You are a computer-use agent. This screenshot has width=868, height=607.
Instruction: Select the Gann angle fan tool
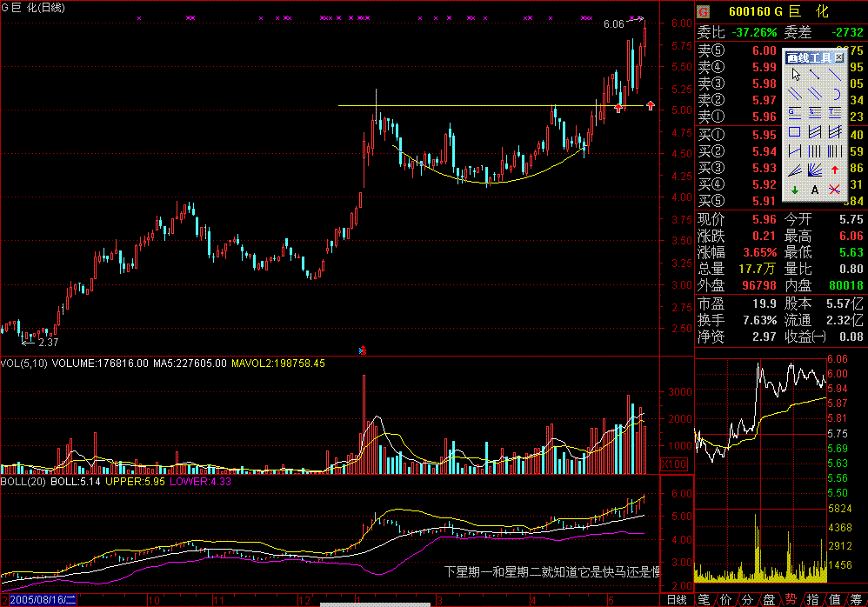pyautogui.click(x=814, y=170)
